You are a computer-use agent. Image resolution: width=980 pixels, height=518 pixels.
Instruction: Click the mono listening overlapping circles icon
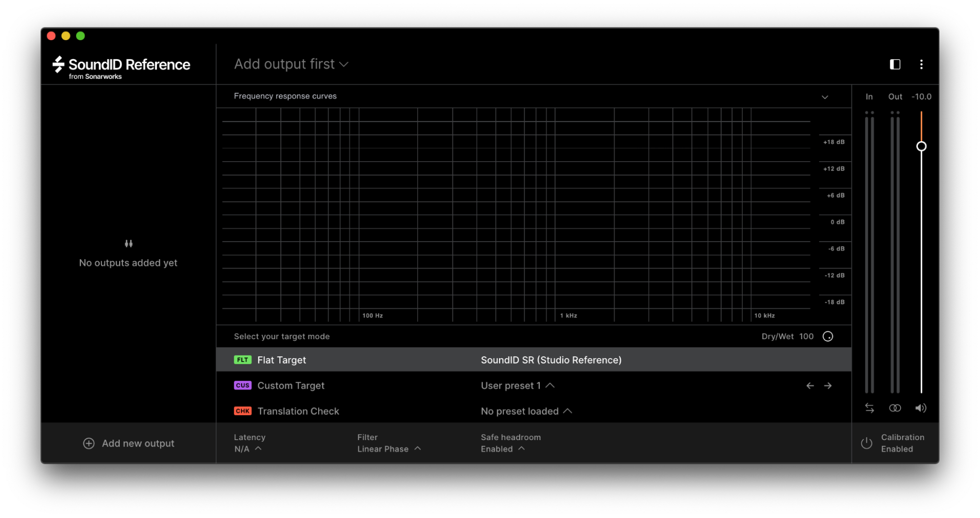(x=895, y=408)
